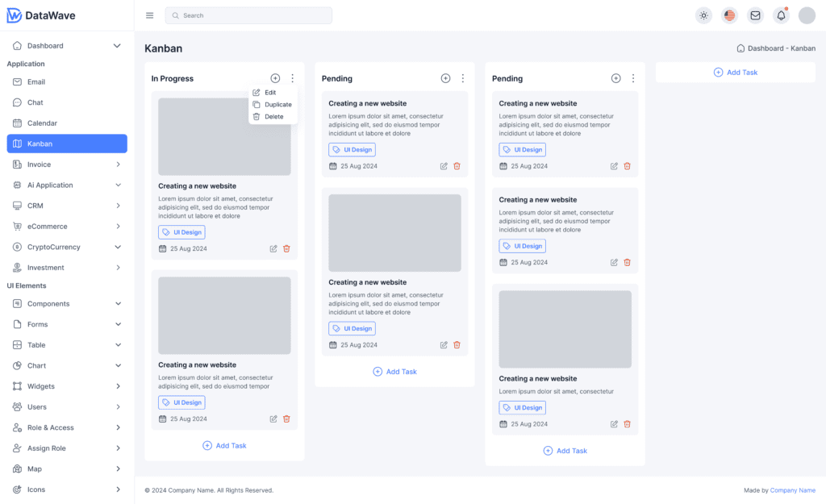Viewport: 826px width, 504px height.
Task: Select Duplicate from the column context menu
Action: [277, 105]
